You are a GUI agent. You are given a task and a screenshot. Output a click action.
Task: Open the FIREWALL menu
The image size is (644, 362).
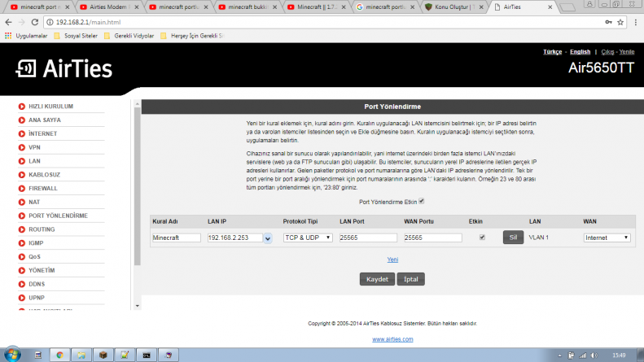click(42, 189)
